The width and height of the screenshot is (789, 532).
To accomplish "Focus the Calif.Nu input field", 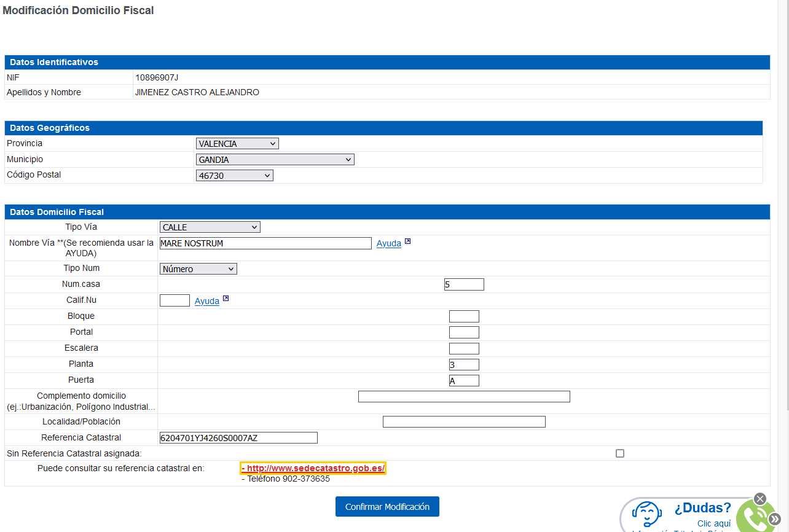I will point(175,300).
